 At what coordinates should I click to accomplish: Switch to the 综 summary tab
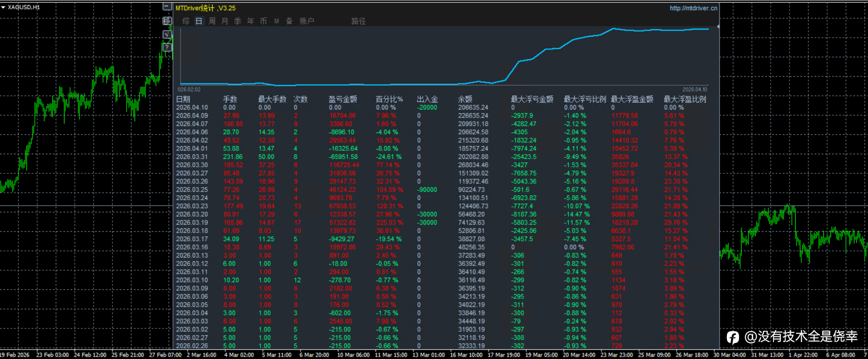(186, 21)
